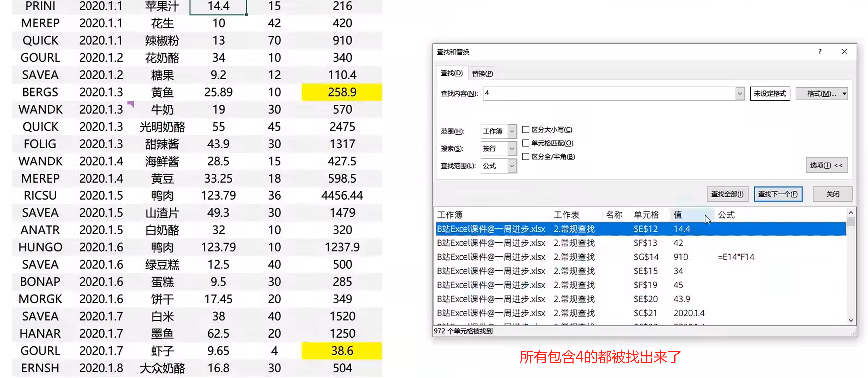Switch to the 替换 tab

482,73
